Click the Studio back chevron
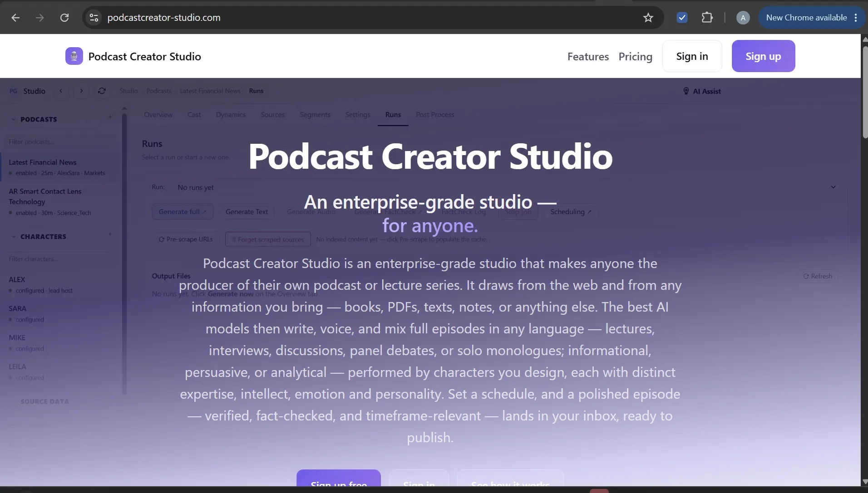Viewport: 868px width, 493px height. pos(61,91)
